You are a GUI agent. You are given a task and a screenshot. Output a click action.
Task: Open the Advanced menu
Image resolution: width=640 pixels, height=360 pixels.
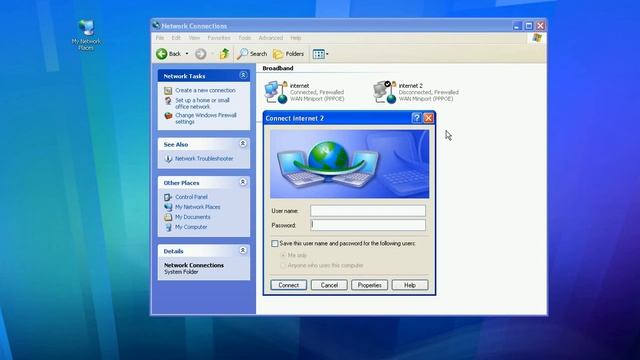point(271,38)
